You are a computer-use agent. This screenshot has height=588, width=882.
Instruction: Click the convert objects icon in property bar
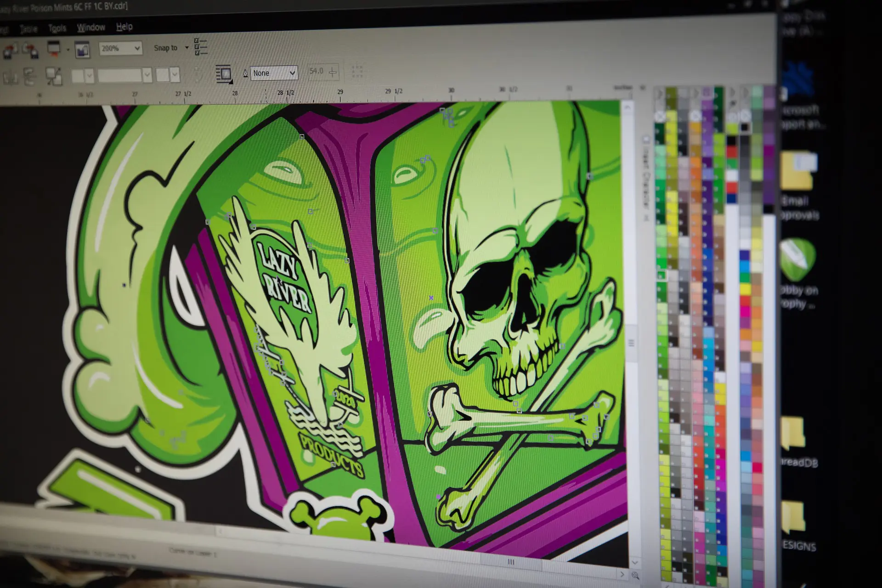[x=53, y=76]
